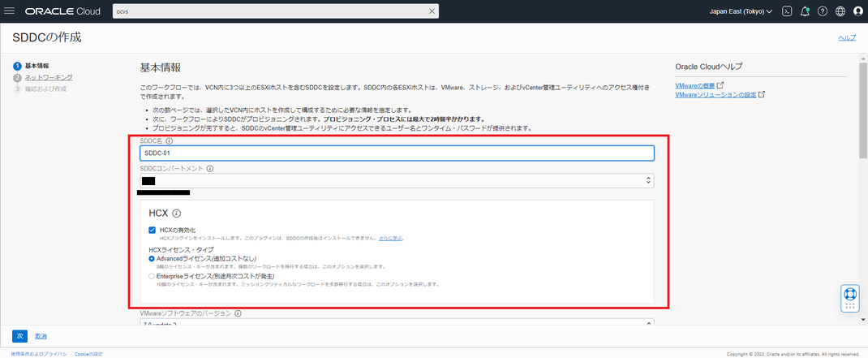
Task: Click the SDDCの作成 page title
Action: point(46,37)
